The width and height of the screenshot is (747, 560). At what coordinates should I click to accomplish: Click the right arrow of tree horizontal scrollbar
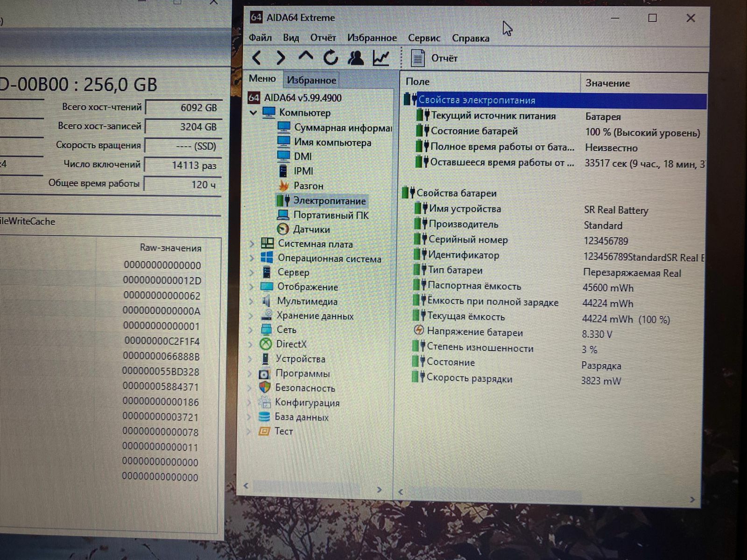[379, 490]
